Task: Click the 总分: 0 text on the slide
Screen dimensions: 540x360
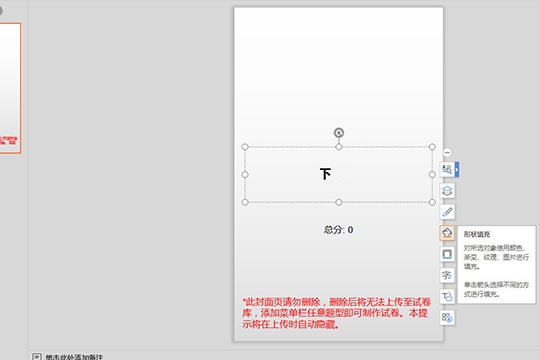Action: (339, 230)
